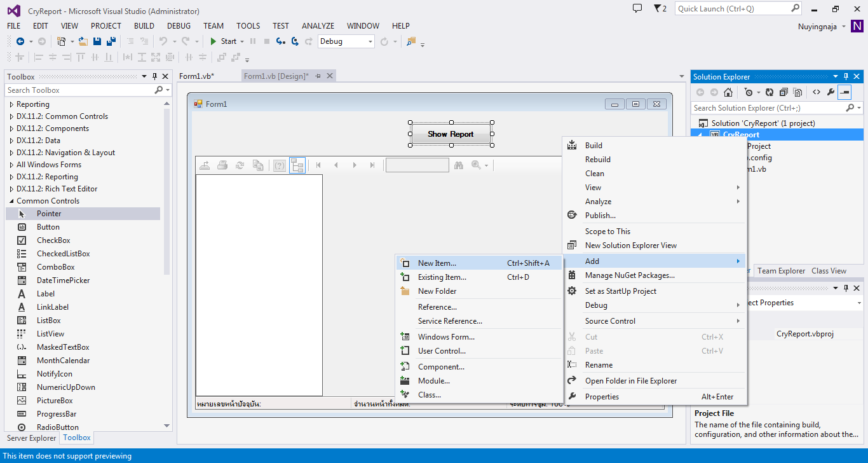Switch to the Form1.vb* code tab

pyautogui.click(x=197, y=76)
